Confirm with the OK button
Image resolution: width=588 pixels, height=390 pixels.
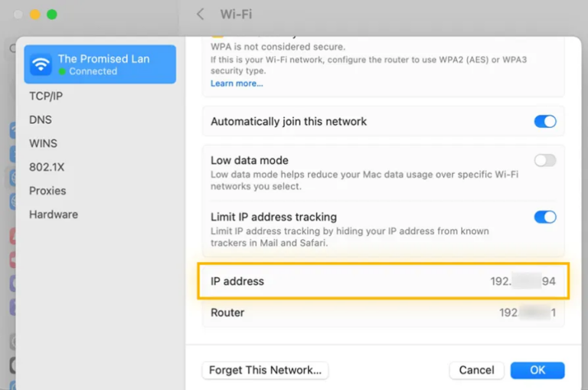(537, 370)
